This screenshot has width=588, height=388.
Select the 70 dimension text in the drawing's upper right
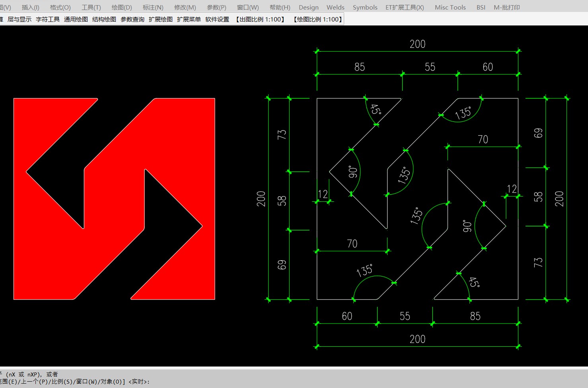click(483, 139)
